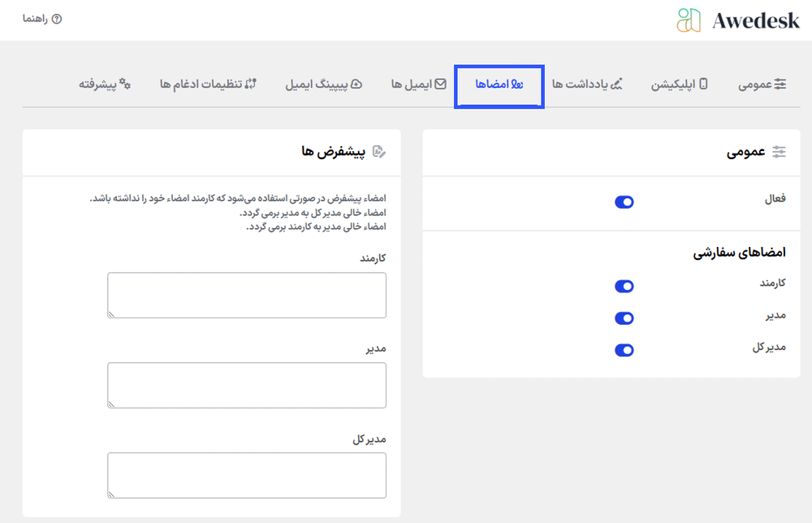The image size is (812, 523).
Task: Toggle the مدیر کل custom signature switch
Action: pyautogui.click(x=624, y=350)
